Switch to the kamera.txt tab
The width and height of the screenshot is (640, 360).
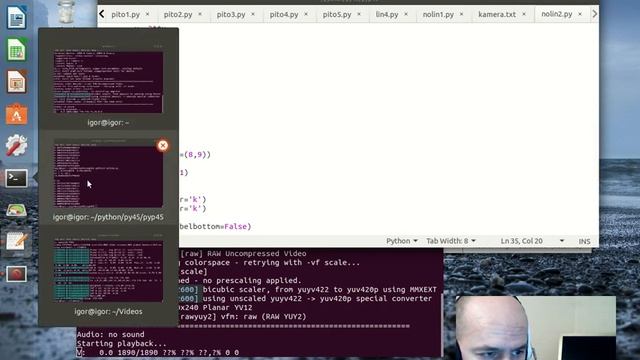click(497, 14)
